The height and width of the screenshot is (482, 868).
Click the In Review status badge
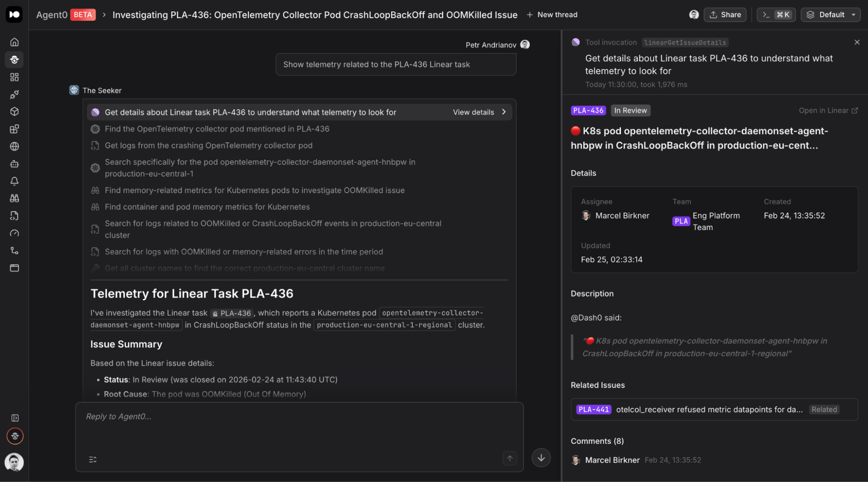pyautogui.click(x=630, y=111)
